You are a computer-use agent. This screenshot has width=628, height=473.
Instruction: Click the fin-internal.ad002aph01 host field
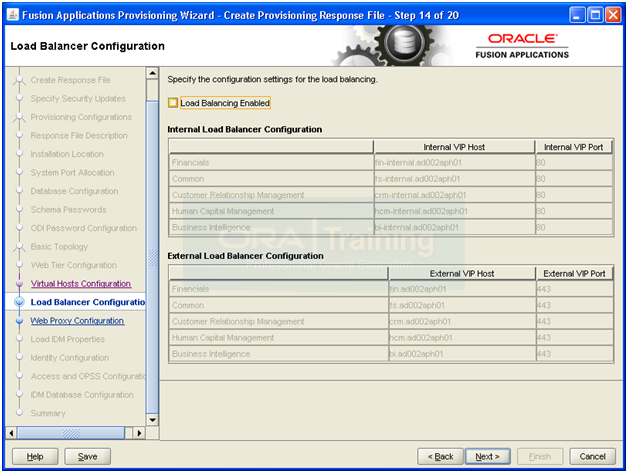(454, 163)
